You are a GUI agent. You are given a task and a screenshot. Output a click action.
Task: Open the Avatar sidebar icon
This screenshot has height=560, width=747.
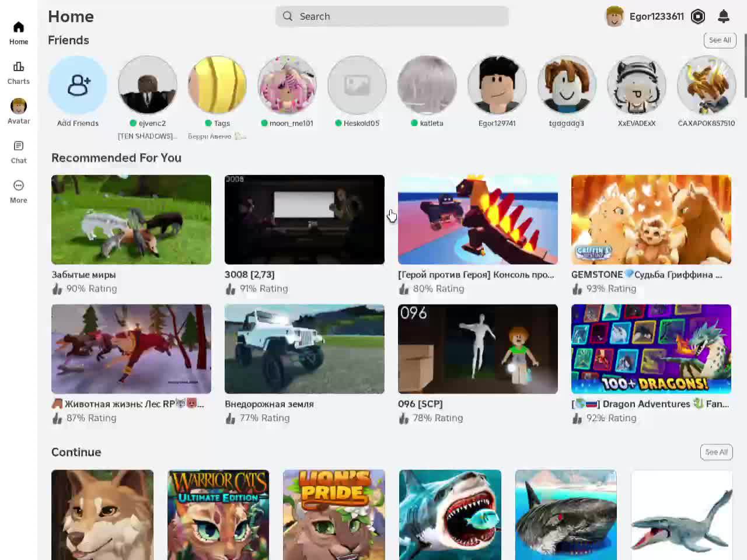click(19, 106)
